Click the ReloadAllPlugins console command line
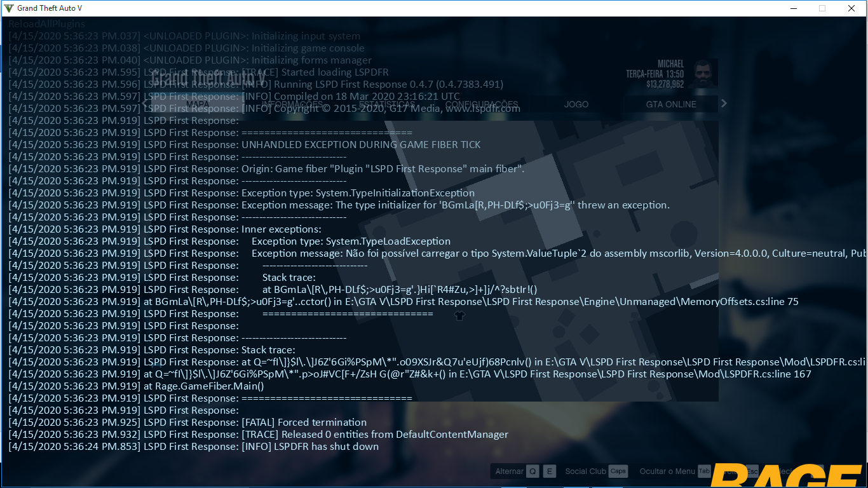 pyautogui.click(x=47, y=24)
